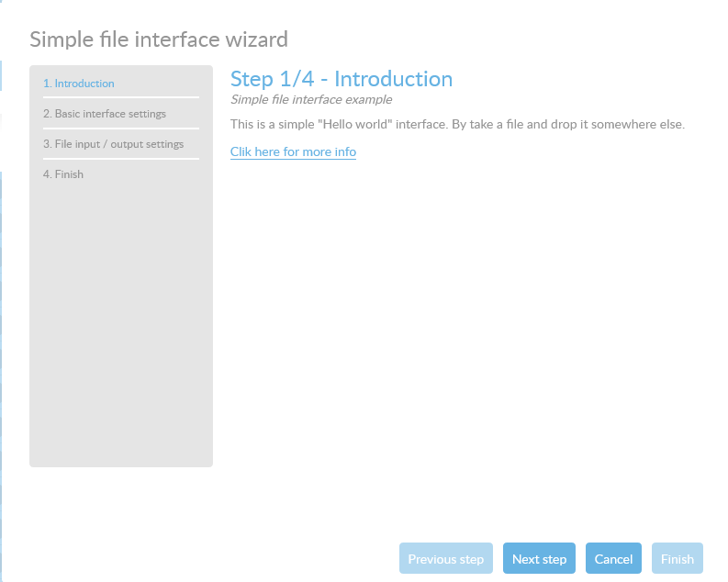The image size is (728, 582).
Task: Click the blue strip at left window edge
Action: click(2, 275)
